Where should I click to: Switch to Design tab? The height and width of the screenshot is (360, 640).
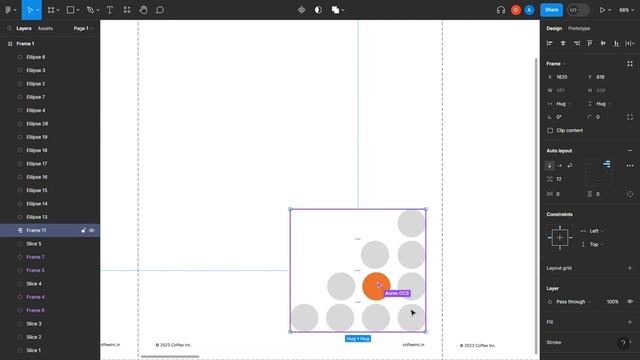pos(554,28)
